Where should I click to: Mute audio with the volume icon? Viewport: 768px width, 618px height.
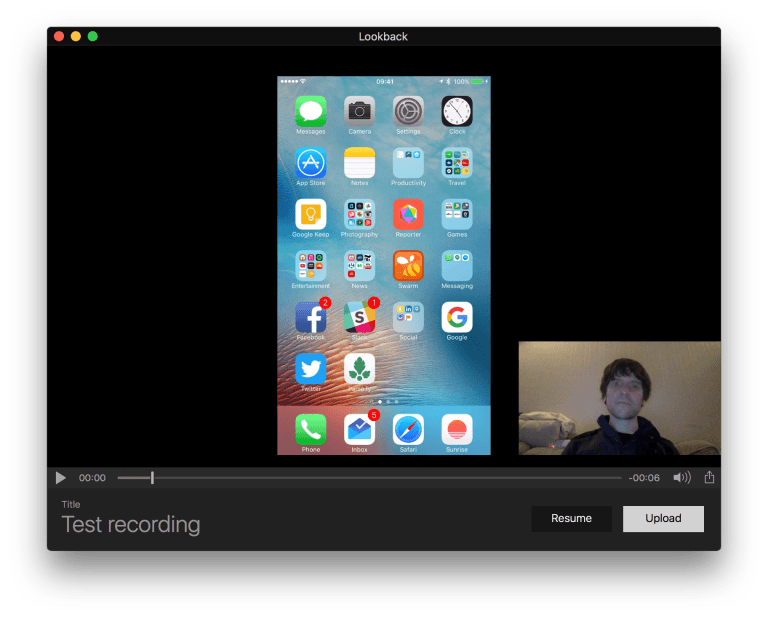click(682, 477)
